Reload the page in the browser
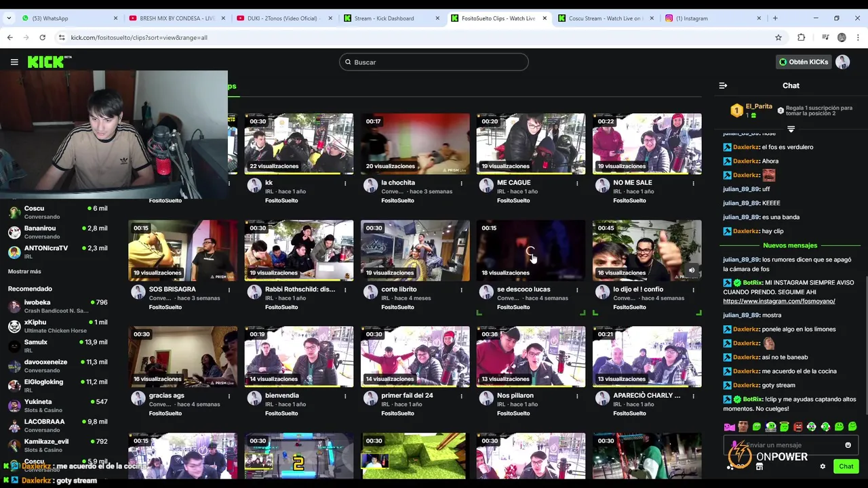868x488 pixels. click(42, 37)
